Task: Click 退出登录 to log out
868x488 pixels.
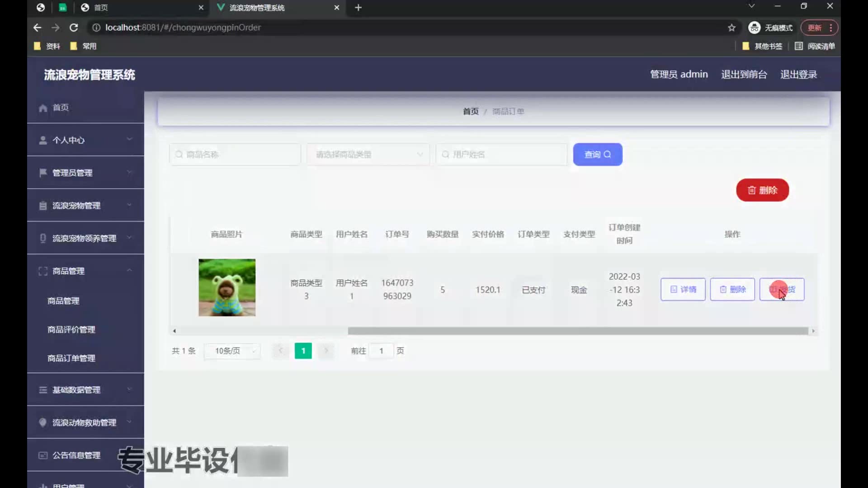Action: click(798, 74)
